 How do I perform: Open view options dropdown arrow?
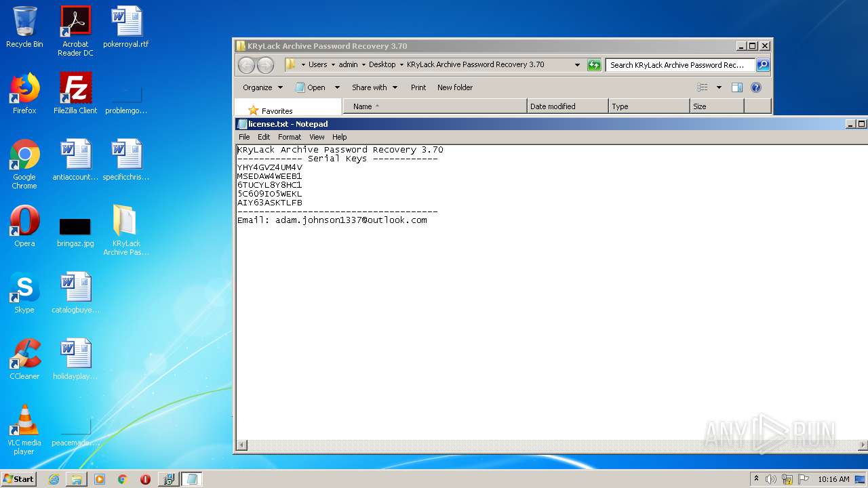719,87
